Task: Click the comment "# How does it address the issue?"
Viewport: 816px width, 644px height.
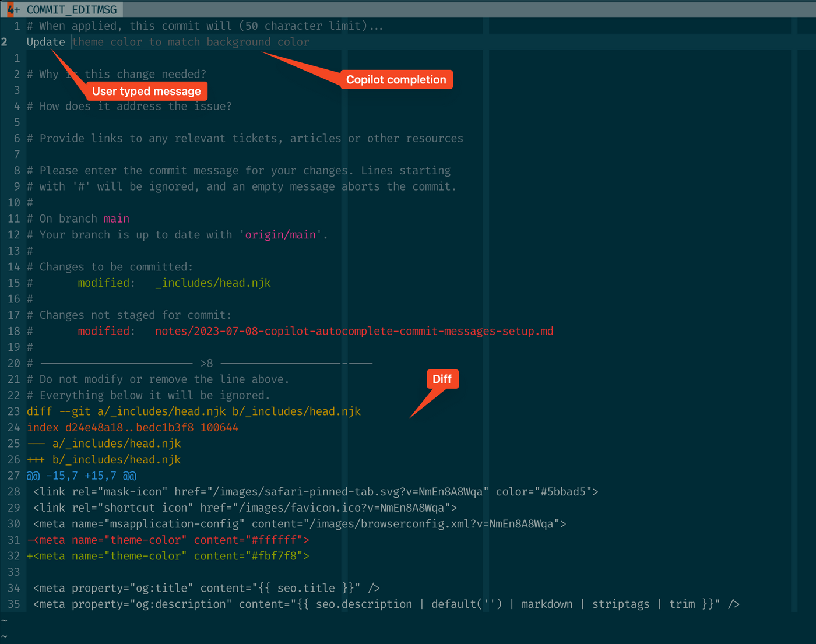Action: tap(129, 106)
